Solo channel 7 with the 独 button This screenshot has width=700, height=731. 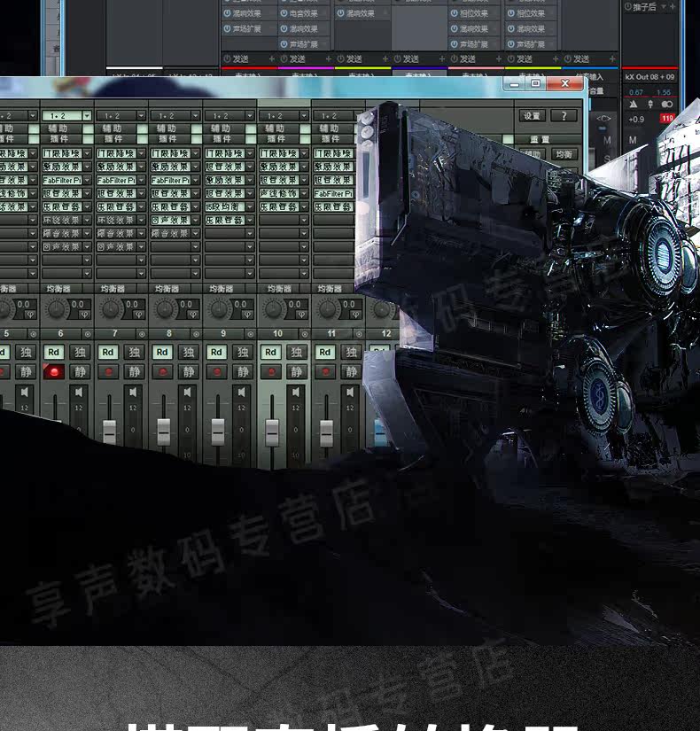click(135, 353)
